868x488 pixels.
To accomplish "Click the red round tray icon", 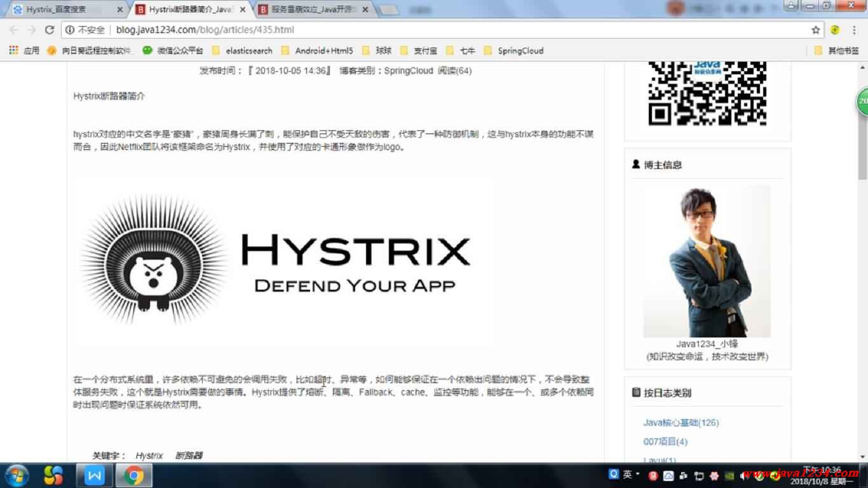I will [x=653, y=475].
